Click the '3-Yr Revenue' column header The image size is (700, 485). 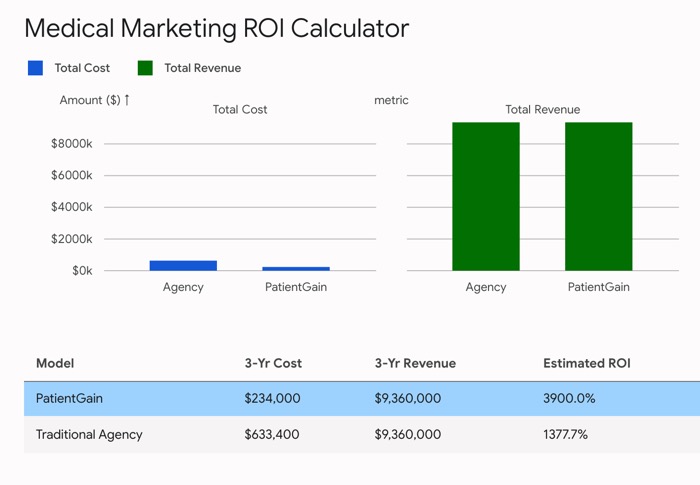tap(415, 363)
